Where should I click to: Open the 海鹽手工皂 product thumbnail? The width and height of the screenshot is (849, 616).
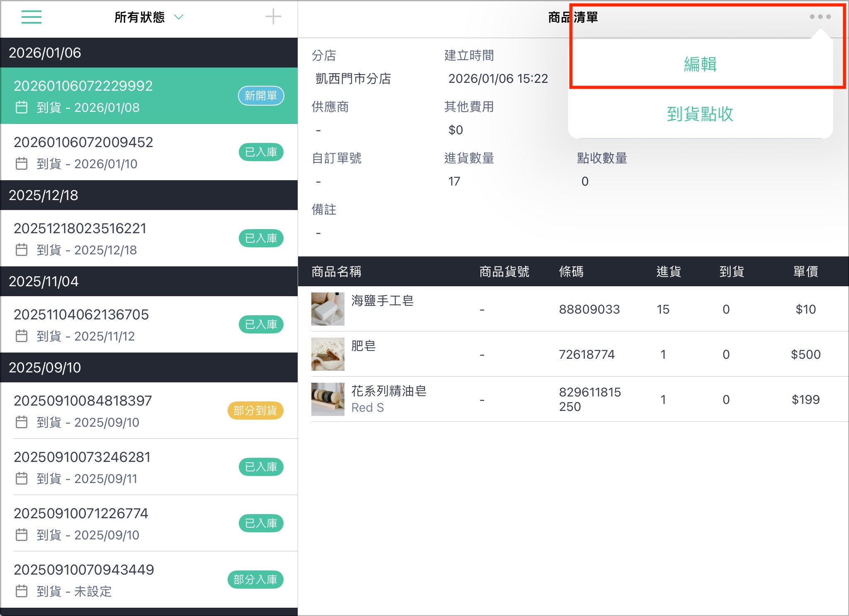[328, 309]
